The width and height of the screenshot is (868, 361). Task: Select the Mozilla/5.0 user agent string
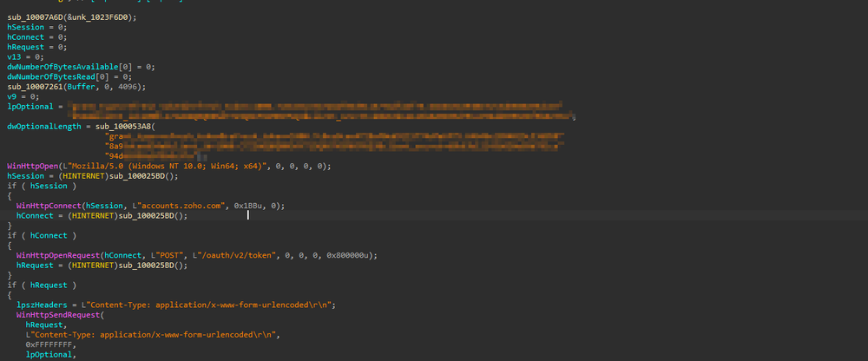(167, 167)
